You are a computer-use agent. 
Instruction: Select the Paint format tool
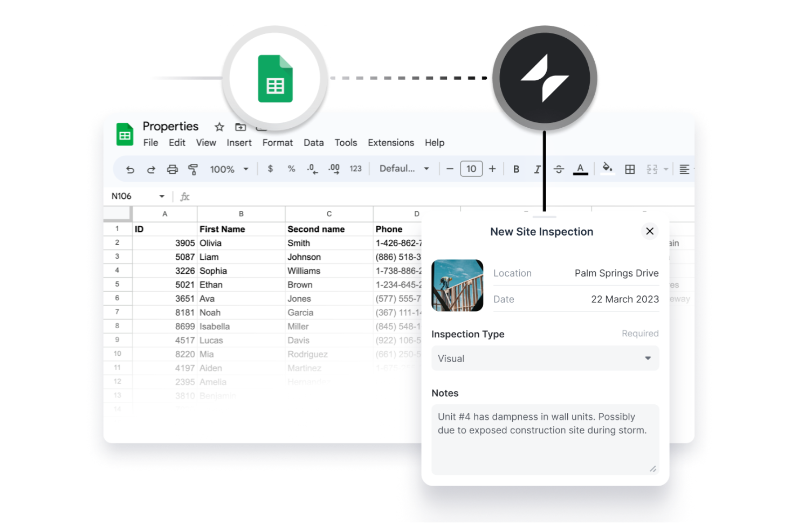point(193,169)
